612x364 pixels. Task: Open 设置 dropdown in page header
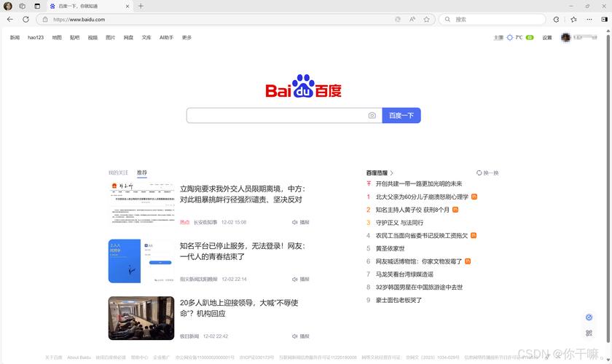coord(547,37)
